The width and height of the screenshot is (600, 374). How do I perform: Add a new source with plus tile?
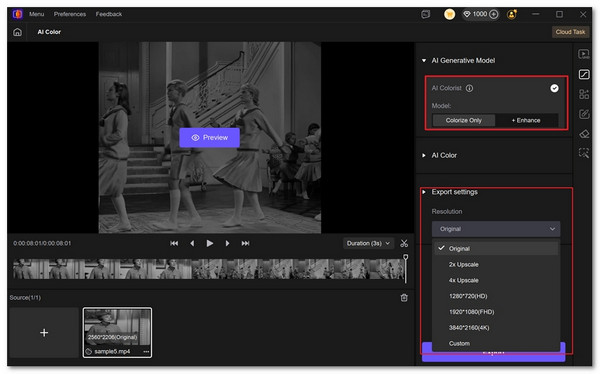[x=44, y=333]
